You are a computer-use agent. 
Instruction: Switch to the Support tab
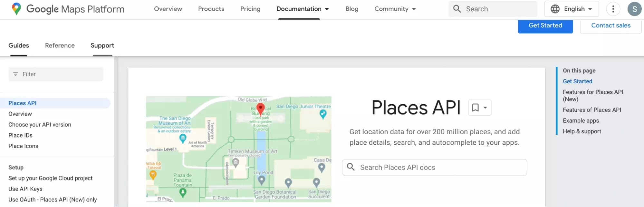[x=102, y=46]
